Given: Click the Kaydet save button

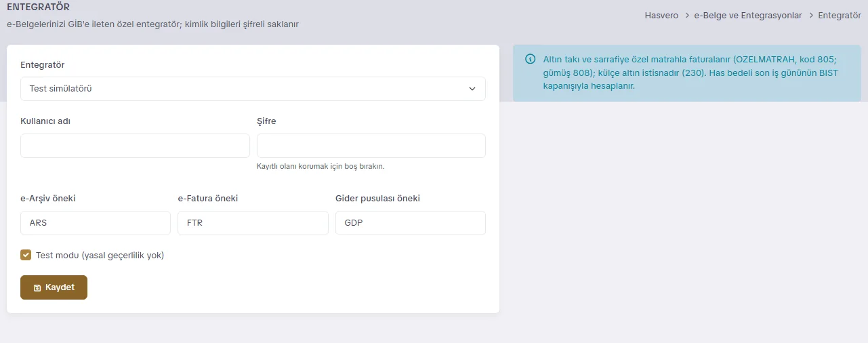Looking at the screenshot, I should point(54,287).
